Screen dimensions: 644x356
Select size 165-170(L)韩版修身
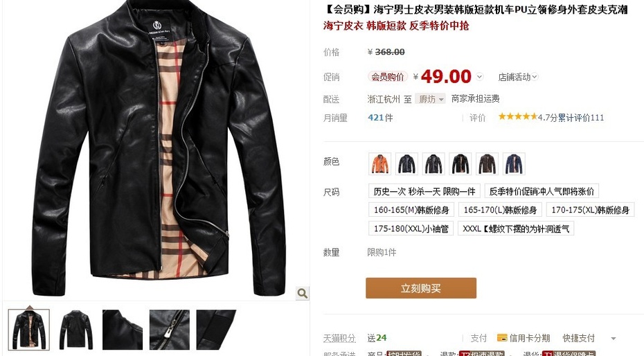tap(500, 210)
